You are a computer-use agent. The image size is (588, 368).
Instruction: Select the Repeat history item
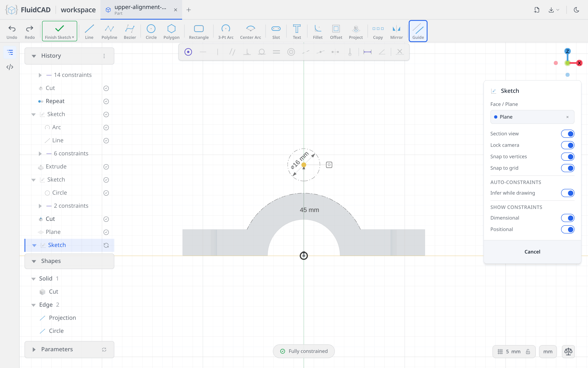click(x=69, y=101)
